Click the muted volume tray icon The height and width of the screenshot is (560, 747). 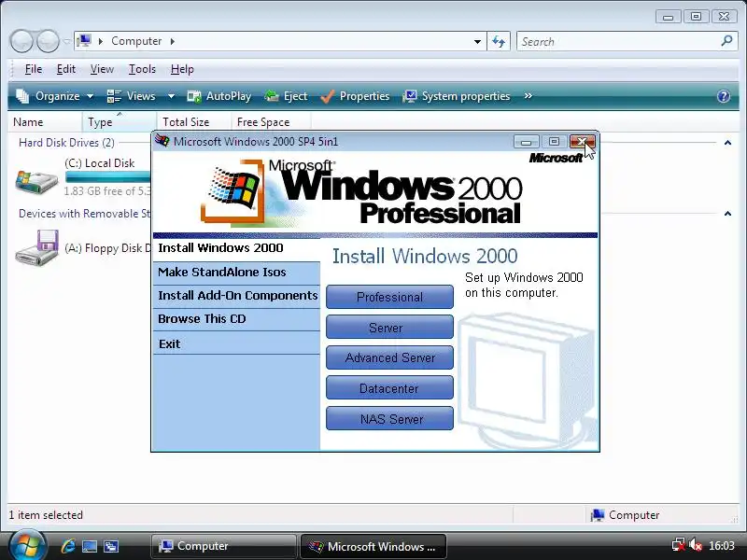click(x=696, y=545)
